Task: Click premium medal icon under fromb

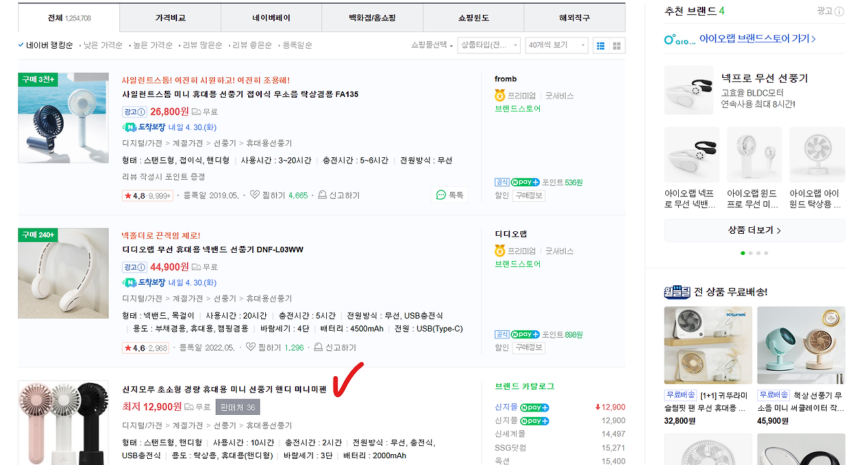Action: (500, 96)
